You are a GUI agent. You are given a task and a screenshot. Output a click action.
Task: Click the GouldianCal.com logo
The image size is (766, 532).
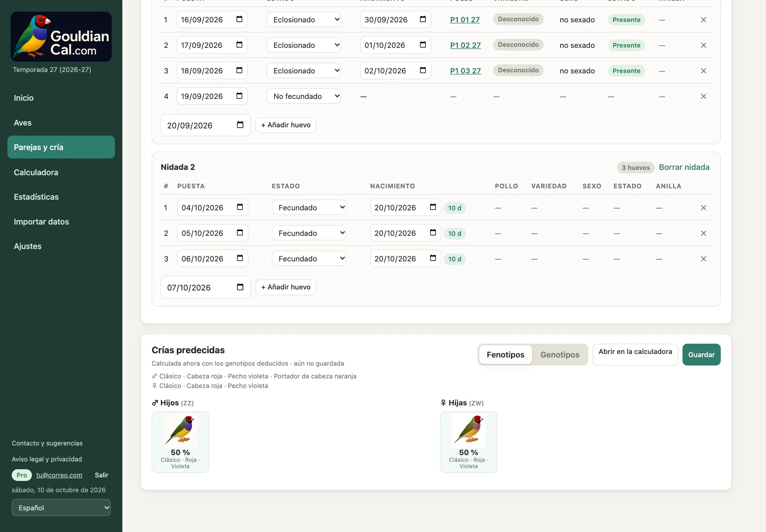click(61, 37)
